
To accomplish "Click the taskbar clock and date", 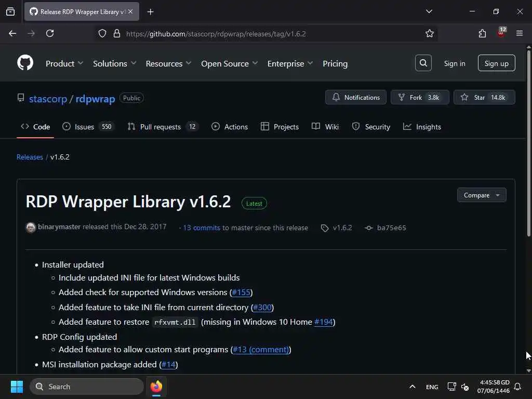I will point(494,387).
